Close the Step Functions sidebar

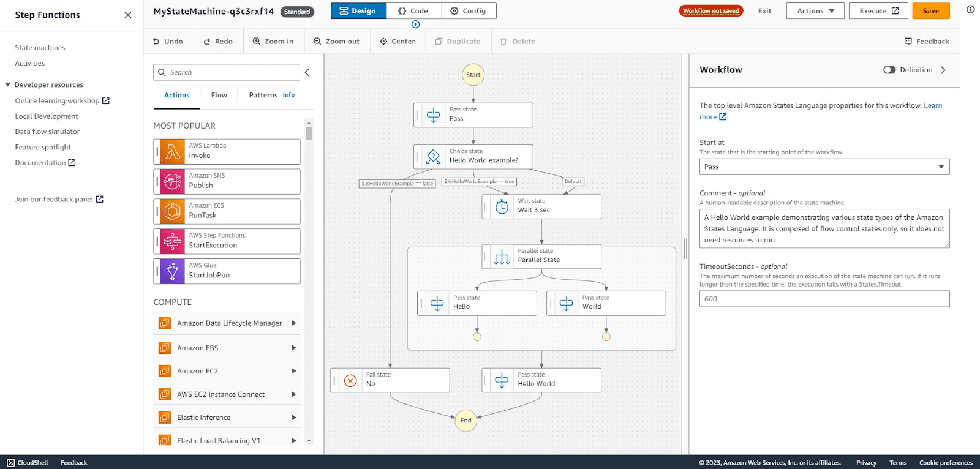click(x=127, y=15)
